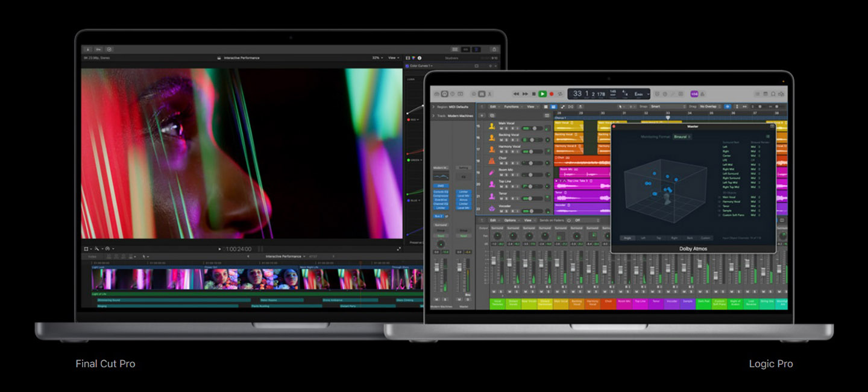Select the Angle view tab in Dolby Atmos

tap(627, 238)
